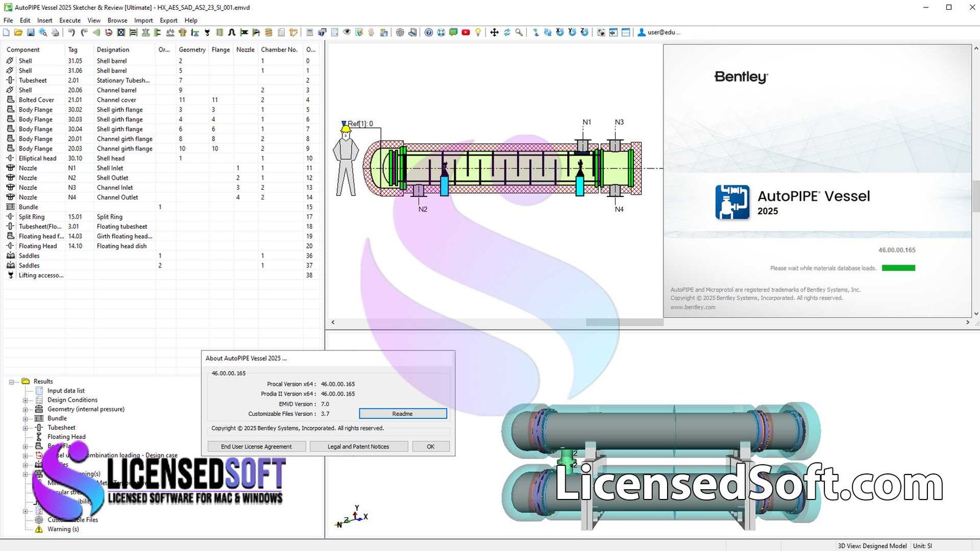Click the blue question mark help icon

coord(429,32)
